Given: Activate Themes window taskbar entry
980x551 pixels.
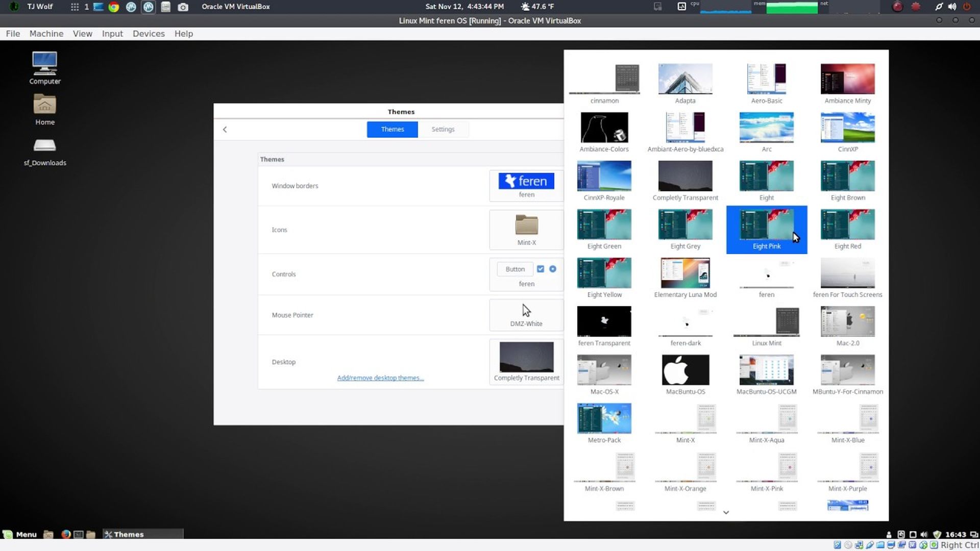Looking at the screenshot, I should pos(143,534).
